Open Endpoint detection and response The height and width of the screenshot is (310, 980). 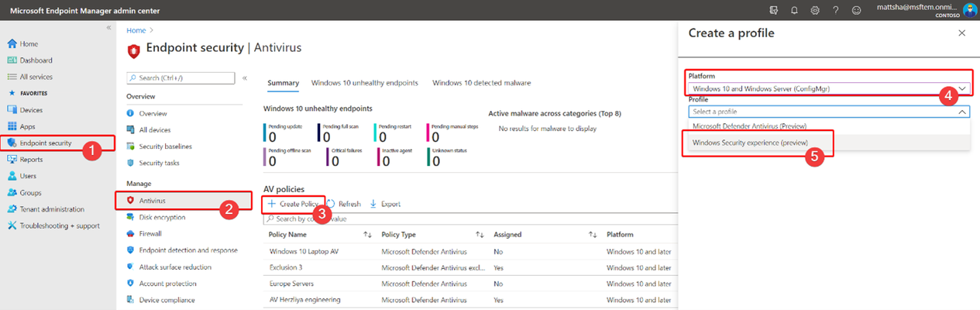coord(188,250)
